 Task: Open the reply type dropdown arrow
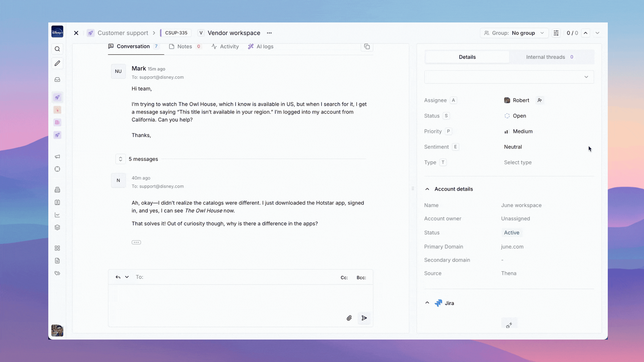tap(127, 277)
